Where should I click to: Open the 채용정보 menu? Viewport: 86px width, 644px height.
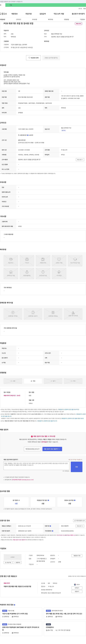(15, 14)
